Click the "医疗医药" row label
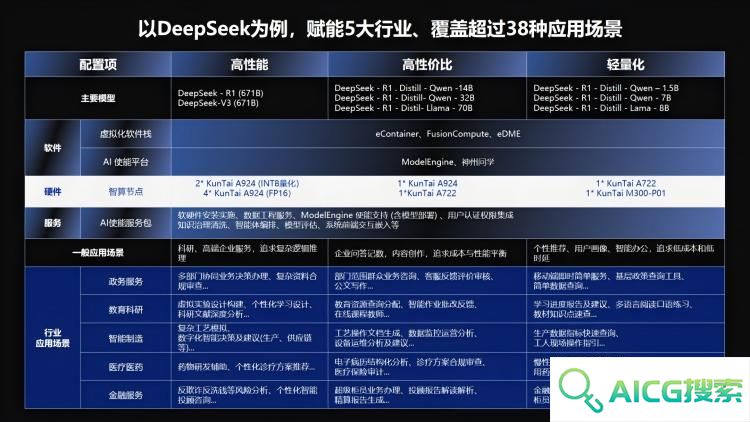The image size is (750, 422). pos(126,367)
